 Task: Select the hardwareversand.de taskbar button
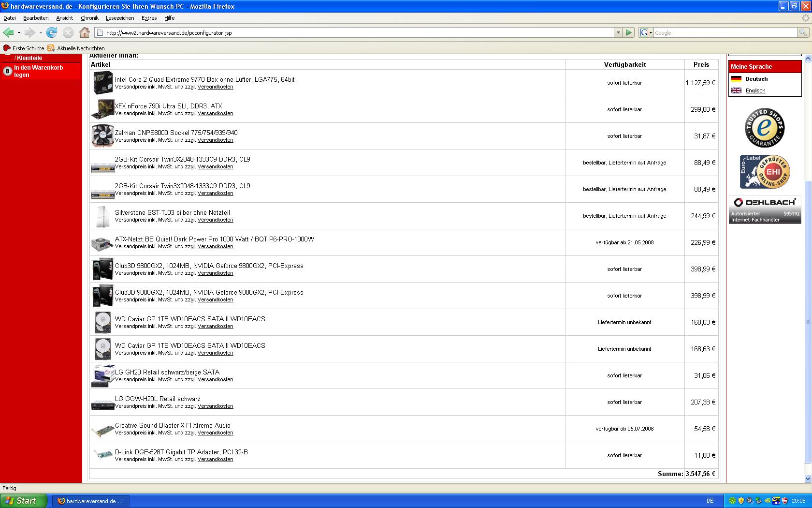click(91, 501)
